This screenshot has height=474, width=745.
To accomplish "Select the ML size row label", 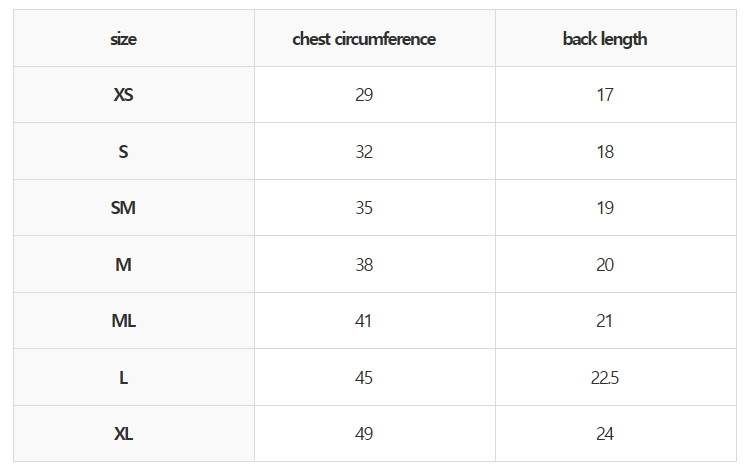I will tap(124, 321).
